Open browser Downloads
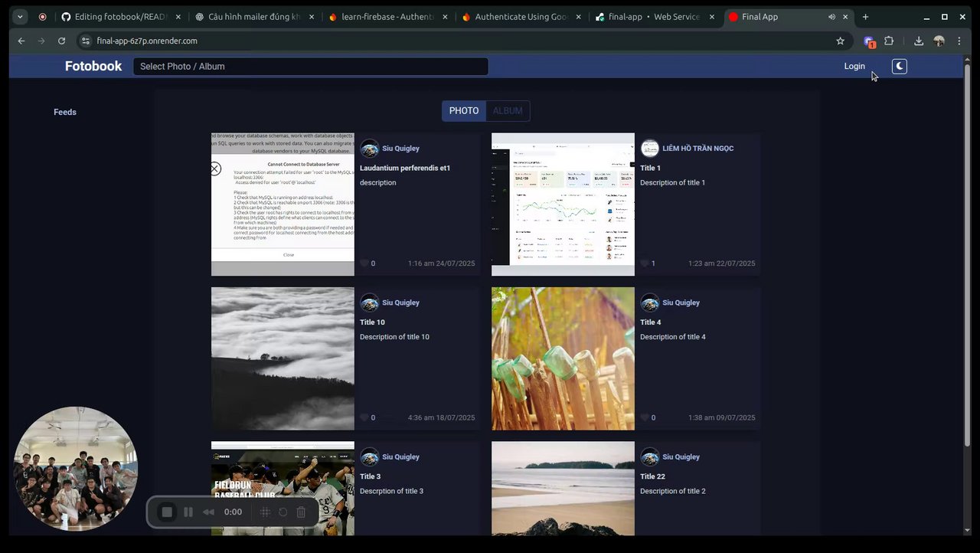 click(919, 41)
